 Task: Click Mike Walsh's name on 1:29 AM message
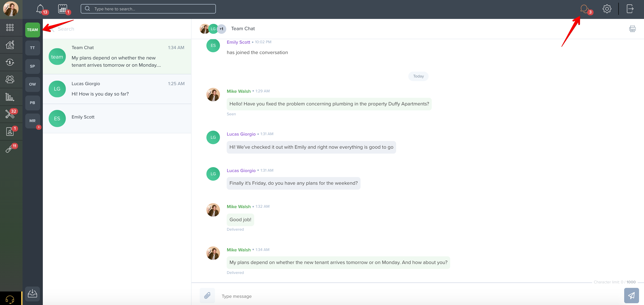coord(238,91)
